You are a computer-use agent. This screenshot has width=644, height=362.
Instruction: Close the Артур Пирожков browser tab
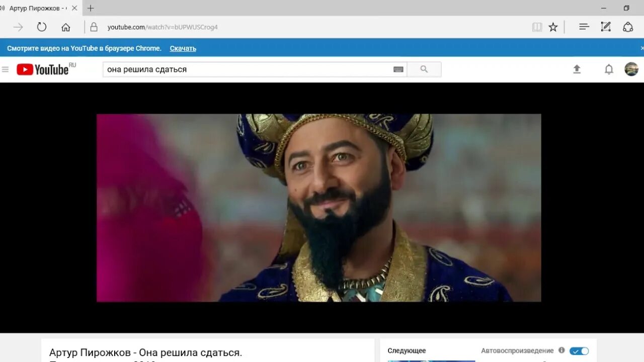74,8
